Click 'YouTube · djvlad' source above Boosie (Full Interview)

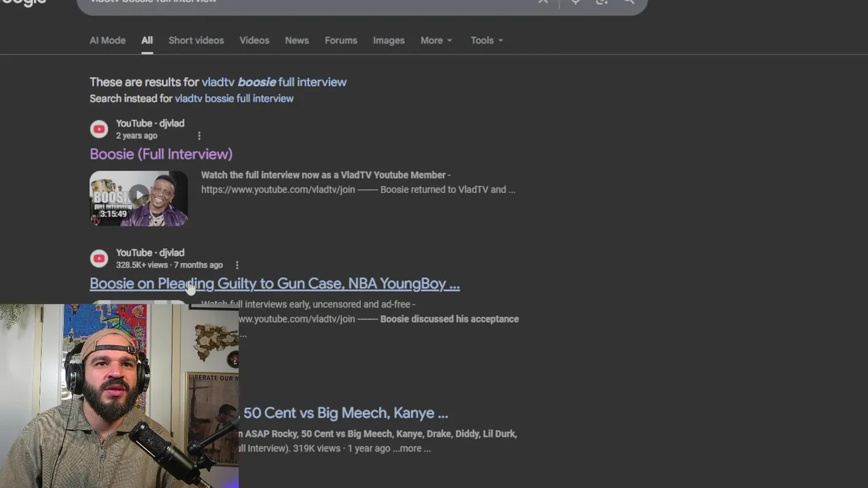(150, 123)
